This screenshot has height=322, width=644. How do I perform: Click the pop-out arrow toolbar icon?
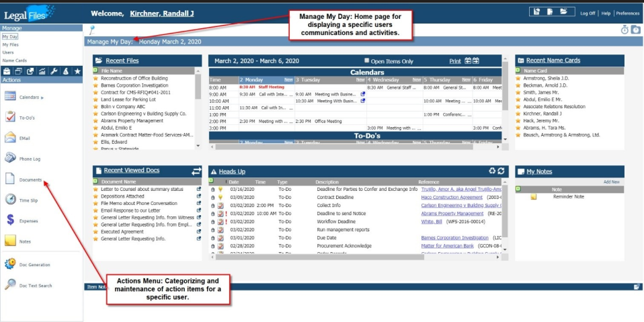(30, 71)
